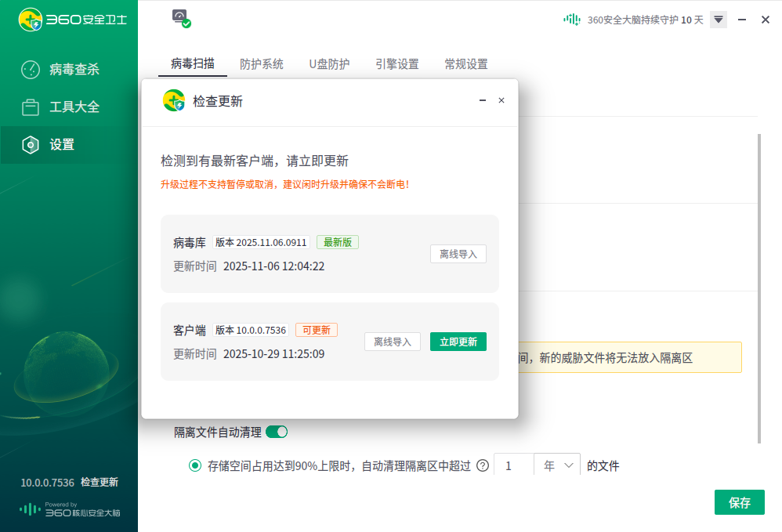Switch to the 防护系统 tab
This screenshot has height=532, width=782.
pos(262,64)
